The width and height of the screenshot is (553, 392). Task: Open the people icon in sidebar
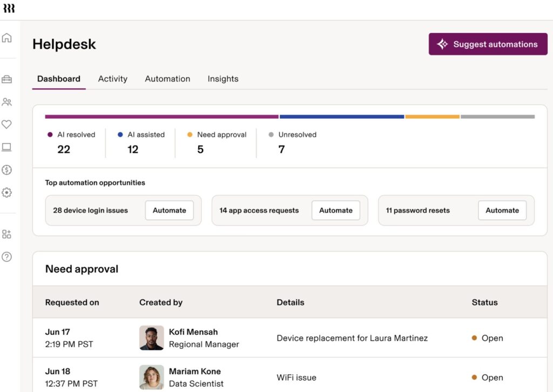tap(6, 102)
